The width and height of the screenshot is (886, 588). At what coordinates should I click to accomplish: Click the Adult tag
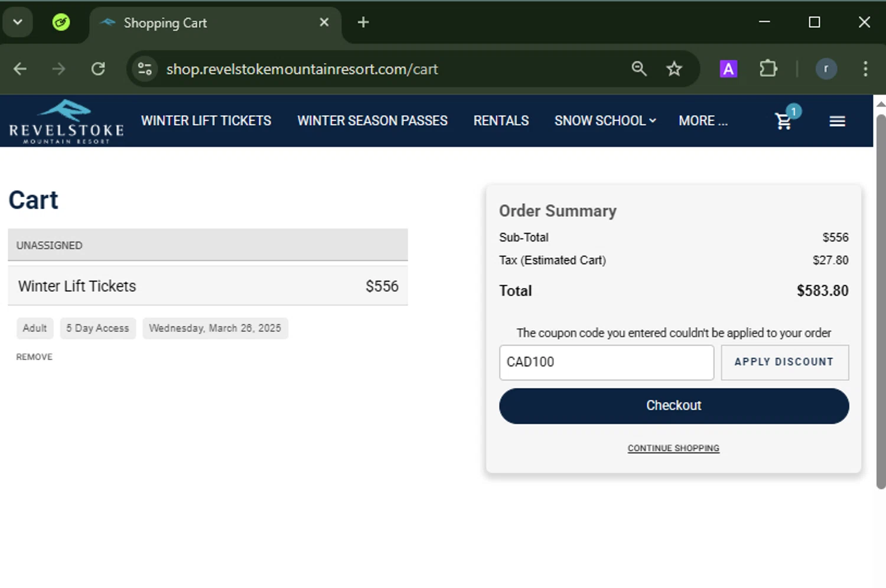(35, 328)
